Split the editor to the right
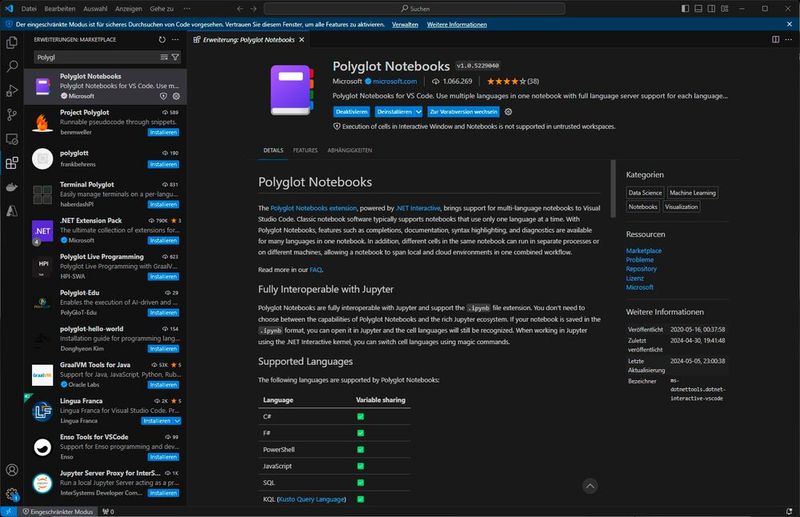Screen dimensions: 800x517 (776, 39)
